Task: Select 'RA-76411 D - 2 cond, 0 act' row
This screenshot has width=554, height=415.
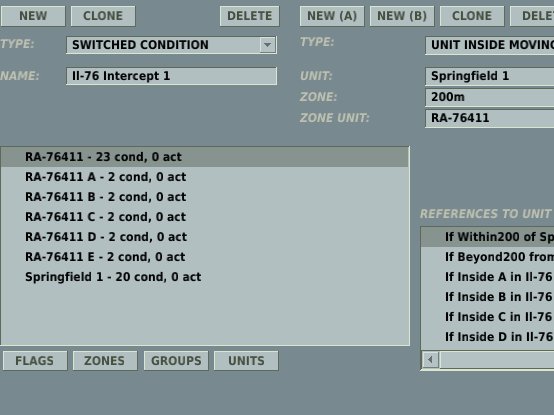Action: pyautogui.click(x=205, y=237)
